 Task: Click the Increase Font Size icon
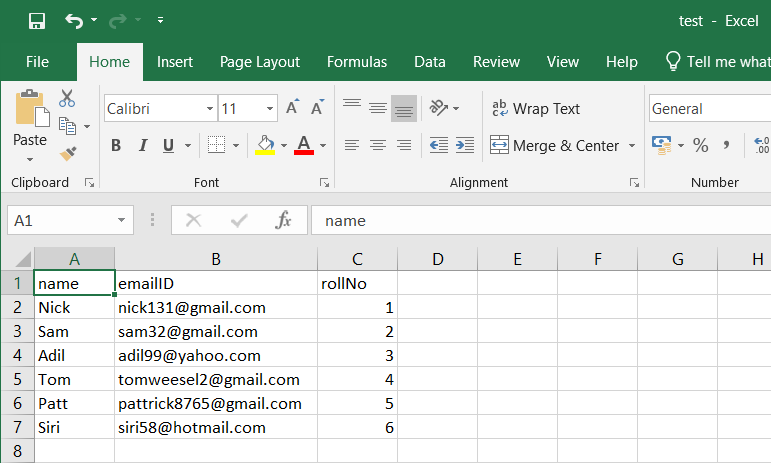293,107
